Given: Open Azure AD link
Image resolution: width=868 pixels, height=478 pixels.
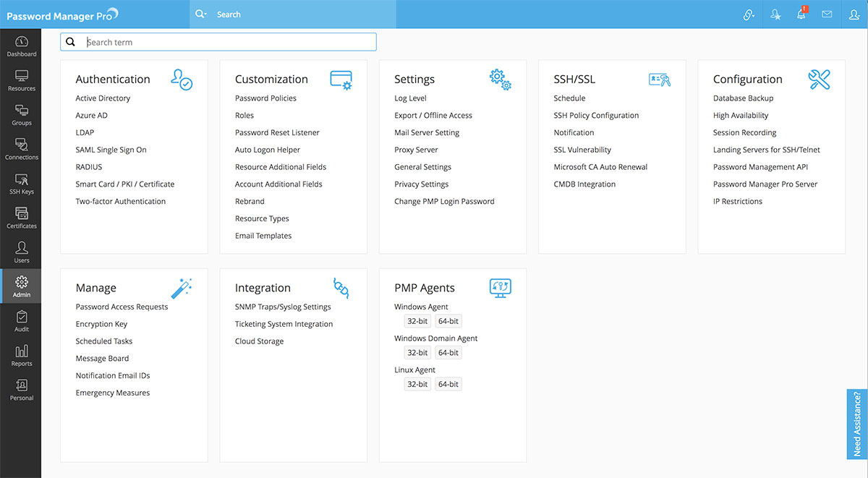Looking at the screenshot, I should coord(91,116).
